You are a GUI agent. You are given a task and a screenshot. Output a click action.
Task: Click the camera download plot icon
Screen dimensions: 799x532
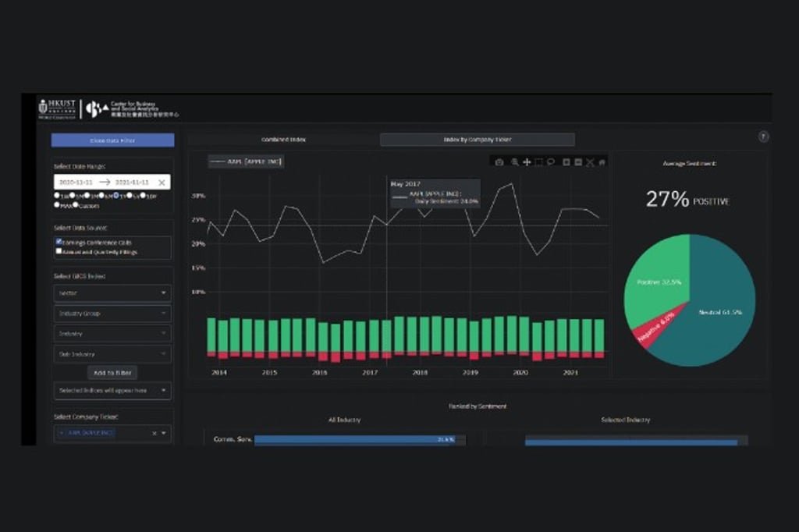tap(499, 162)
